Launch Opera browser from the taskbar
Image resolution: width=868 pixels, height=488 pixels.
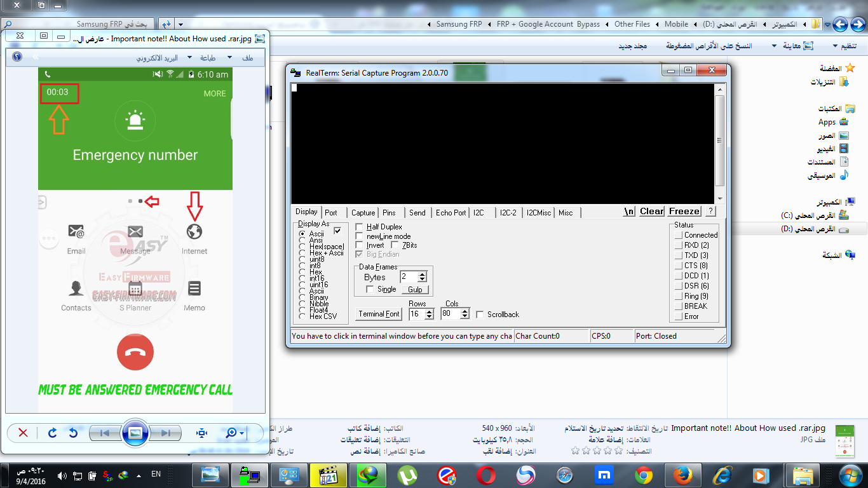tap(486, 475)
